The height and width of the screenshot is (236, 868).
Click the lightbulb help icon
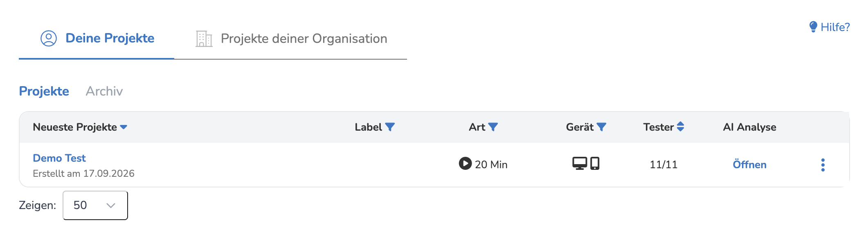[813, 27]
